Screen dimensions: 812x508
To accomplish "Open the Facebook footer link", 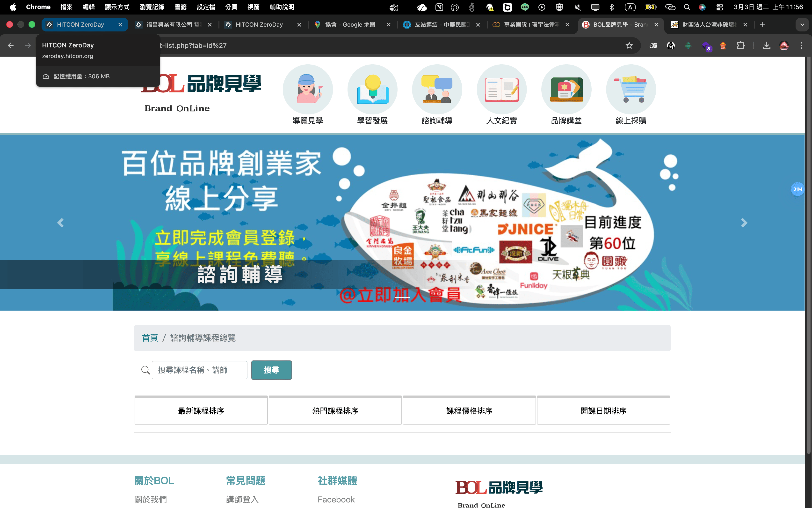I will pyautogui.click(x=336, y=500).
